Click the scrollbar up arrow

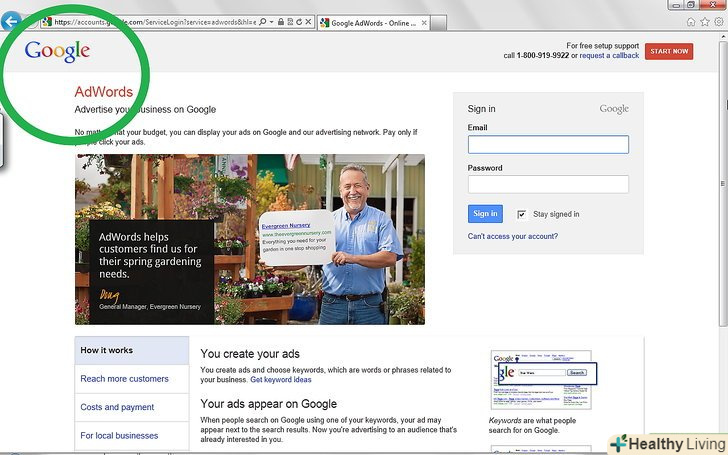click(x=723, y=38)
